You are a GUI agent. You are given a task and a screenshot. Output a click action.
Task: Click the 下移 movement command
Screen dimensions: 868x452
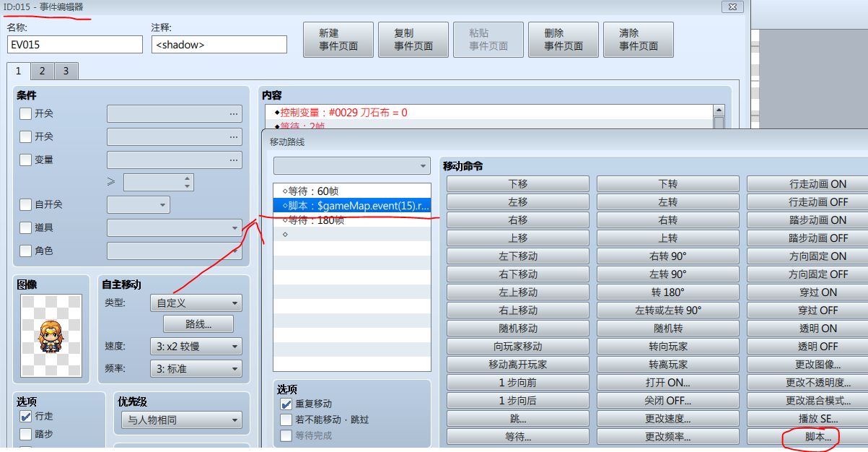click(x=518, y=184)
